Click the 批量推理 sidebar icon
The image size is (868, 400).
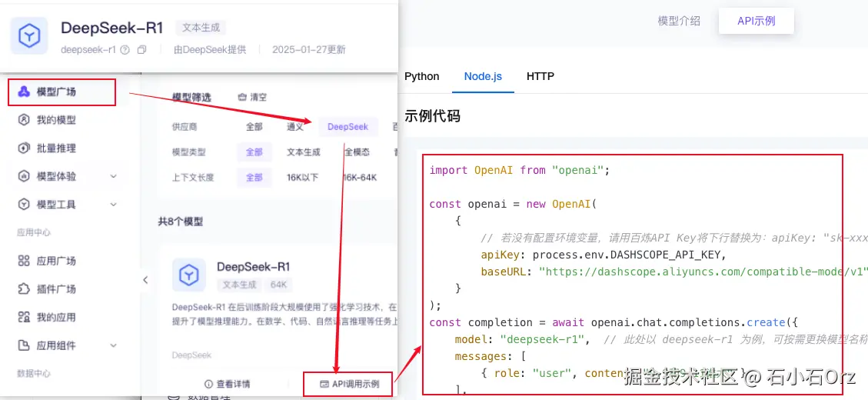[24, 148]
